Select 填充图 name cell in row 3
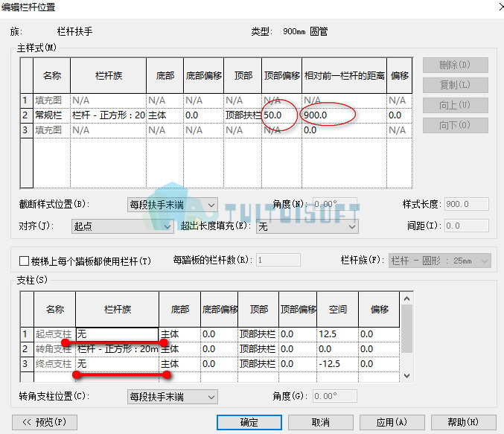This screenshot has height=434, width=504. tap(51, 130)
